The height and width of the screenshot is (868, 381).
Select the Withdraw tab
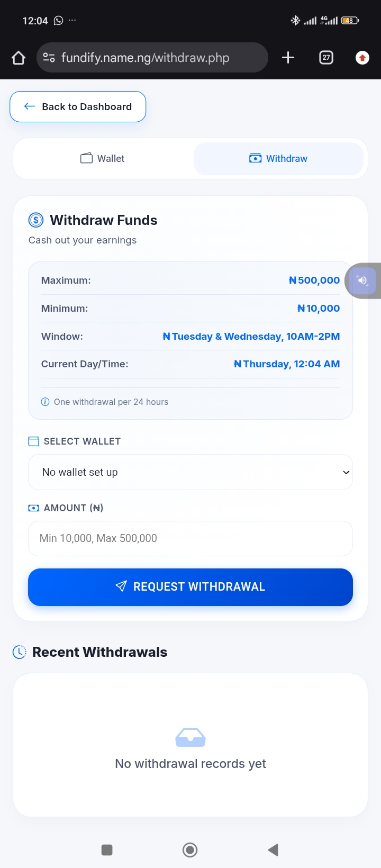[x=278, y=159]
